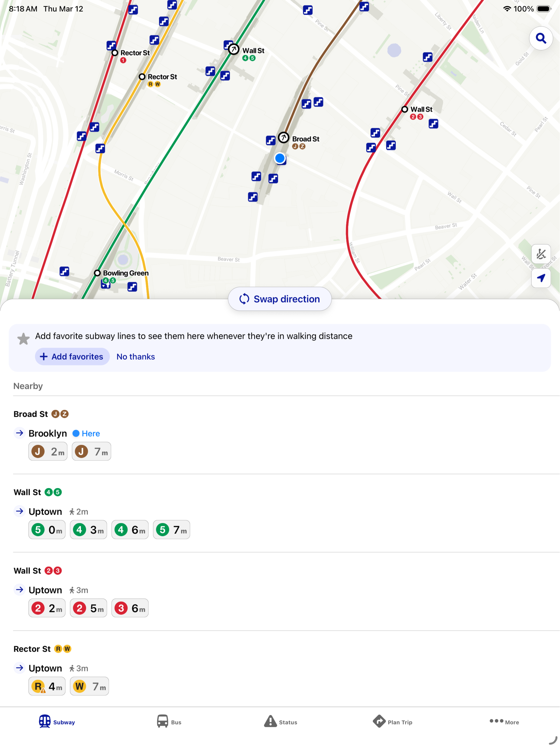This screenshot has height=747, width=560.
Task: Select the 5 train 0m arrival chip
Action: tap(47, 530)
